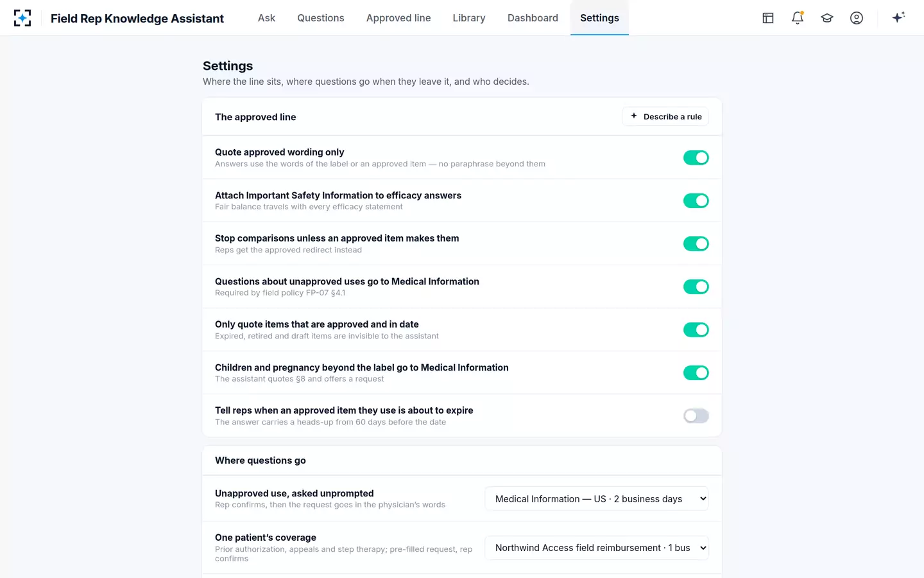
Task: Click the Describe a rule button
Action: pyautogui.click(x=665, y=117)
